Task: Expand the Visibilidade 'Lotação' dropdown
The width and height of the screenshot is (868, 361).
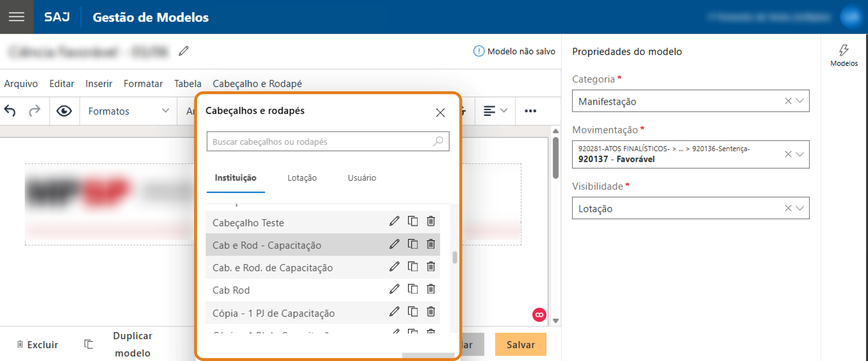Action: [800, 208]
